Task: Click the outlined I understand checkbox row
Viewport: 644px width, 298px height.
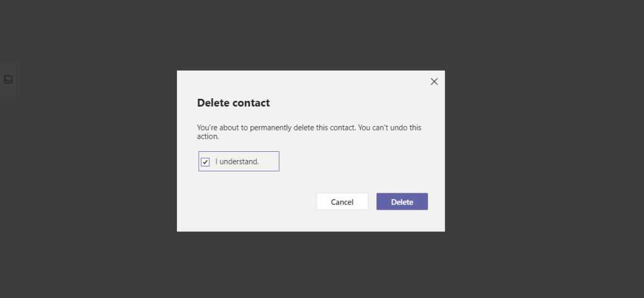Action: [x=239, y=161]
